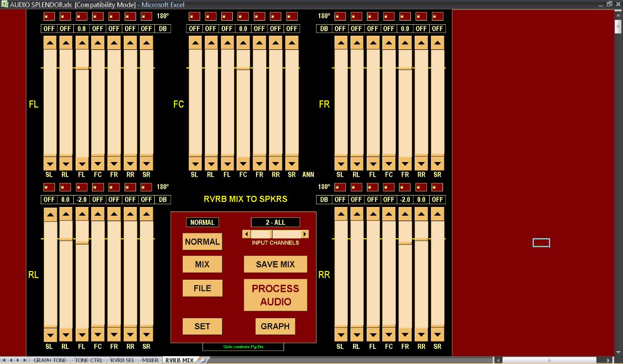Click up arrow above RR slider in RR group
Screen dimensions: 623x364
(421, 214)
